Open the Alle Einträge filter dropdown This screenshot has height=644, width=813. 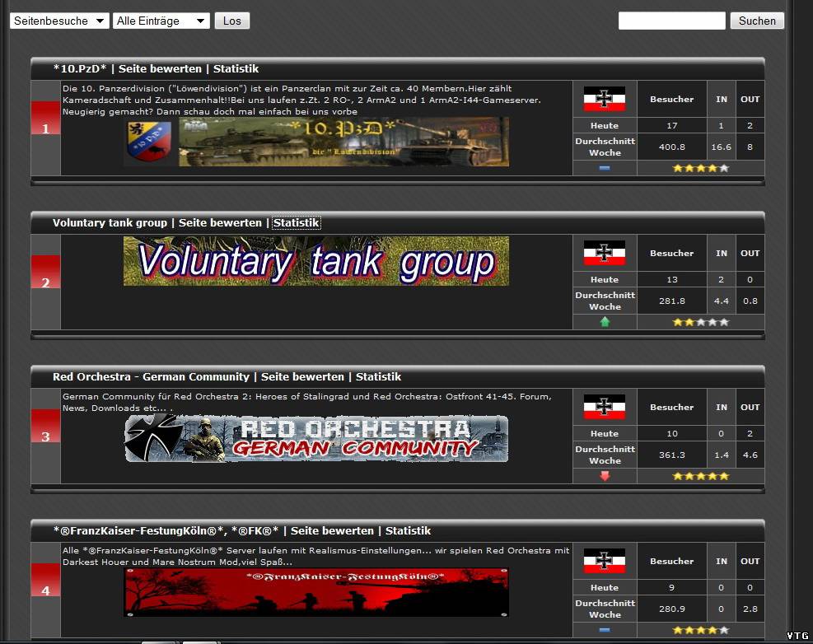coord(161,21)
